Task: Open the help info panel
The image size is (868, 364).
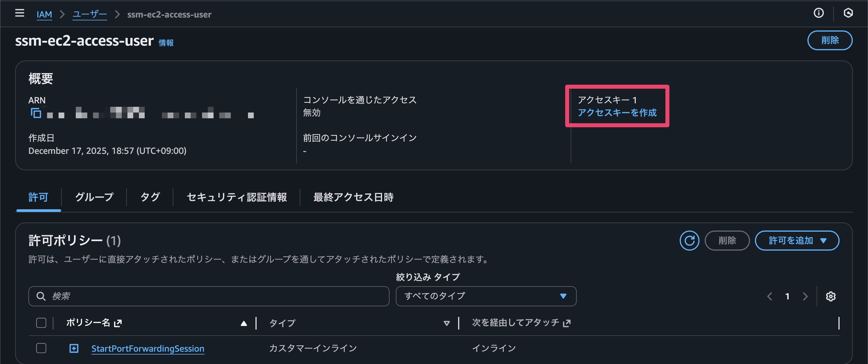Action: coord(819,13)
